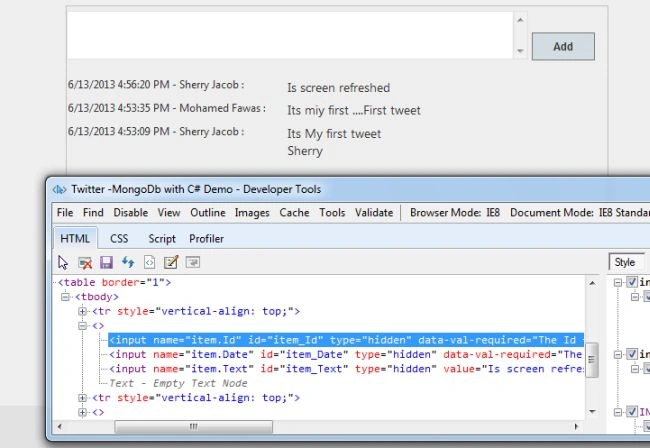
Task: Open the Images menu
Action: click(x=252, y=213)
